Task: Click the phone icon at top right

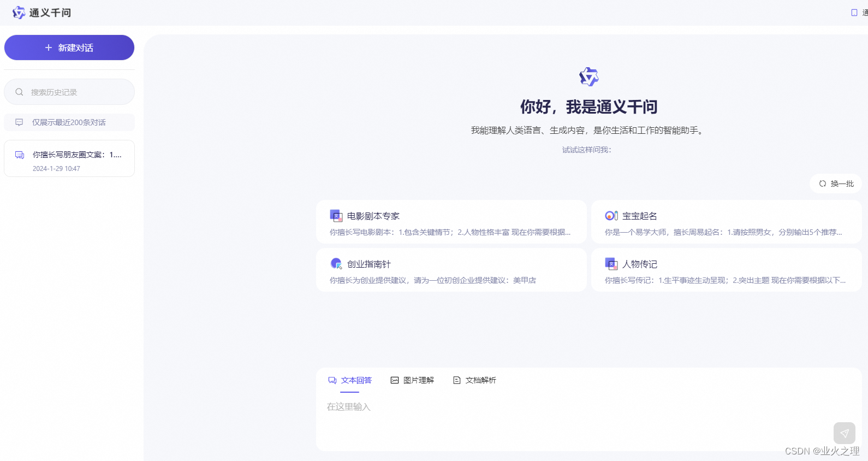Action: click(x=854, y=13)
